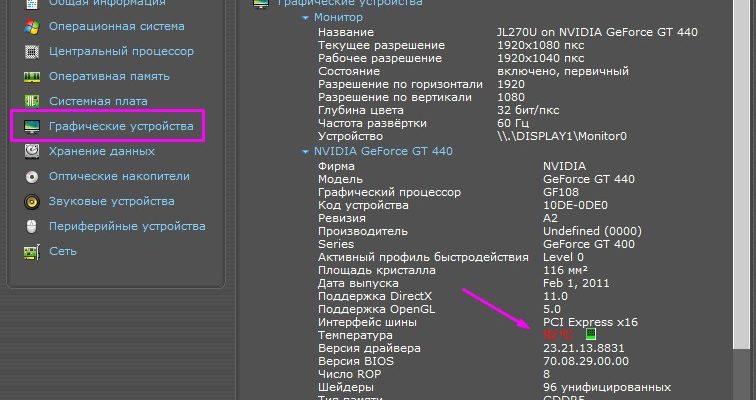Select the Дата выпуска value Feb 1, 2011
Screen dimensions: 756x400
[x=576, y=283]
